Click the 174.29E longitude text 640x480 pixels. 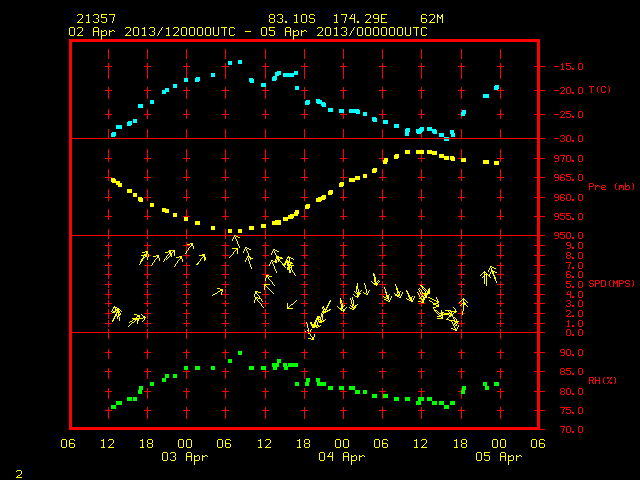tap(360, 19)
